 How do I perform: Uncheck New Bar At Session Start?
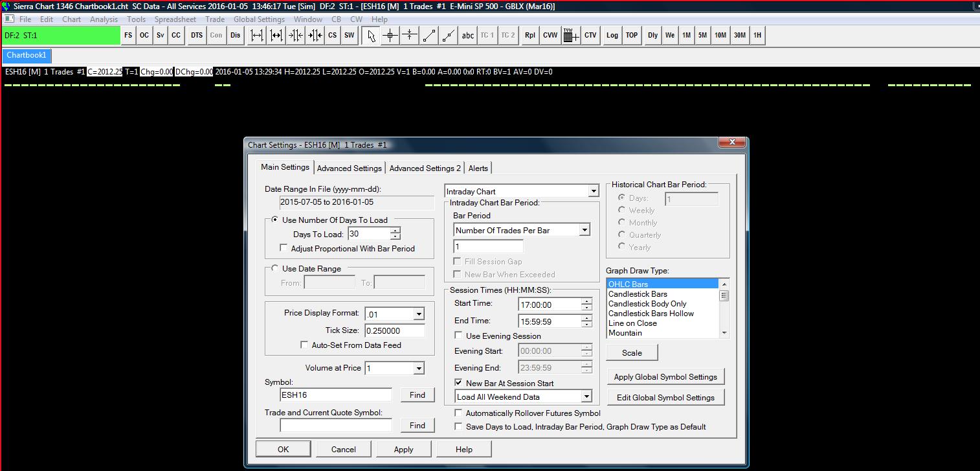(x=459, y=383)
